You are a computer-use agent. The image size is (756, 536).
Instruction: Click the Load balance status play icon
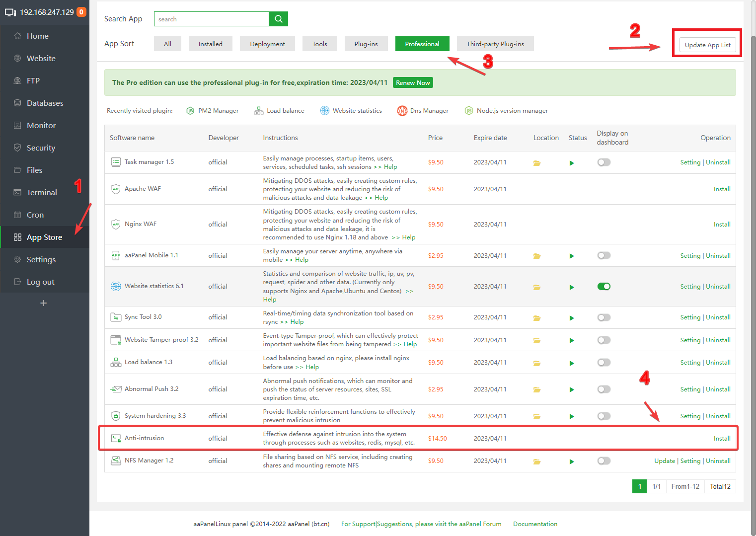[572, 363]
